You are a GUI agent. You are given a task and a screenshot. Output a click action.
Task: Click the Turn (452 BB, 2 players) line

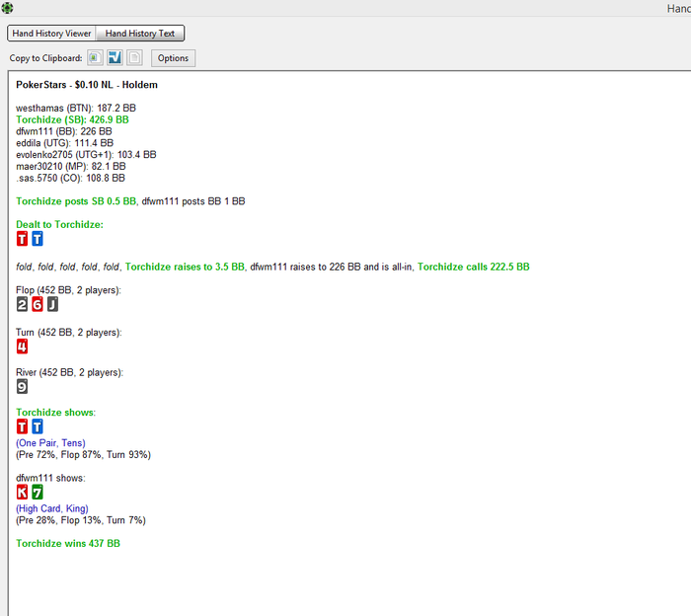click(69, 333)
